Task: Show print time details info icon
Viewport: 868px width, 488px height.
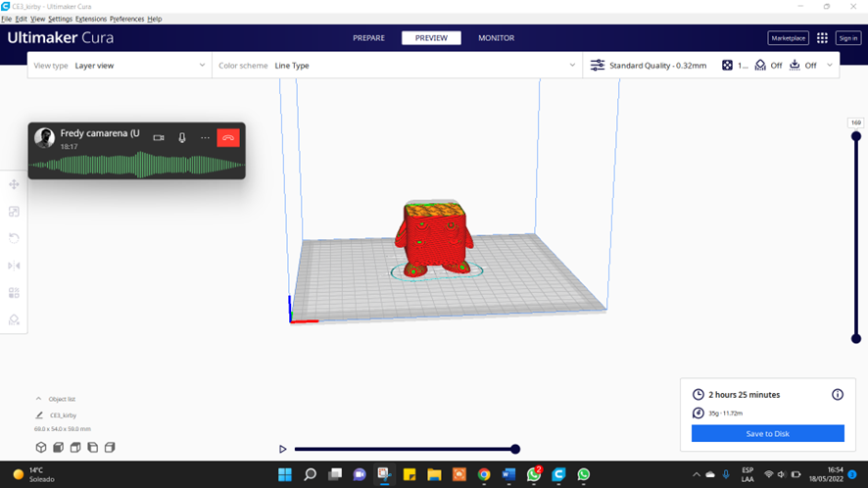Action: point(838,394)
